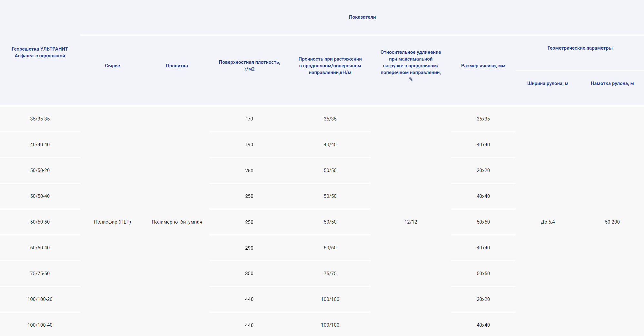Viewport: 644px width, 336px height.
Task: Click the Полимерно- битумная cell
Action: click(177, 222)
